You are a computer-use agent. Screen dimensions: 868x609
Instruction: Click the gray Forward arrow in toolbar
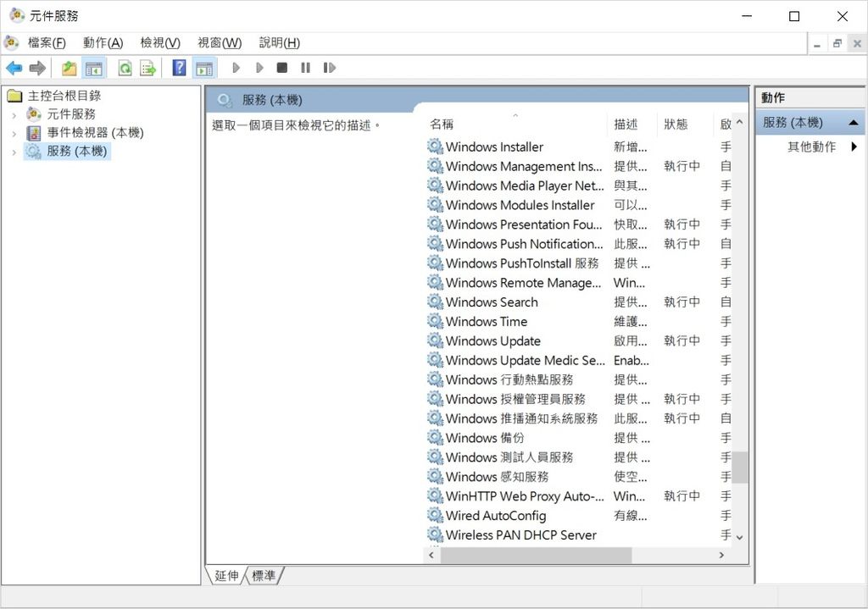(37, 68)
